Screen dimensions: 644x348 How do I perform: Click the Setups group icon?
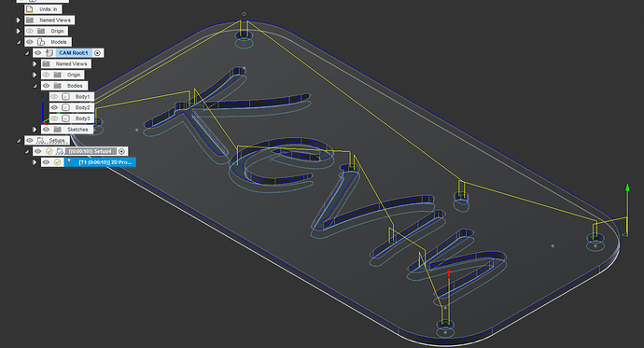click(41, 140)
